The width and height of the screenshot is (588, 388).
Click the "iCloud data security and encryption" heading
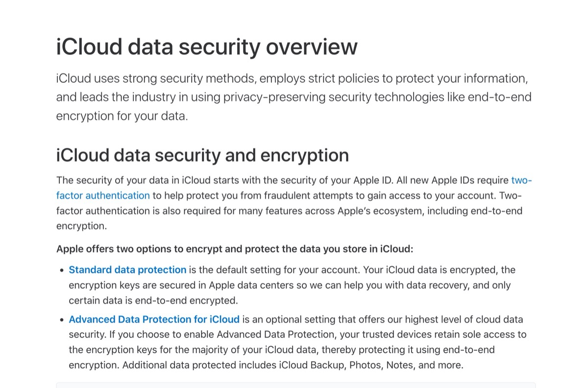202,155
